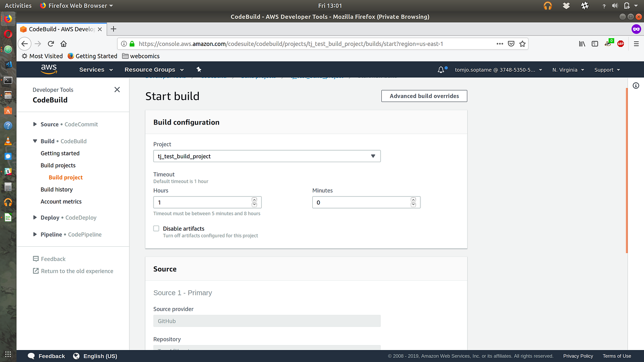Bookmark this page with the star icon
This screenshot has height=362, width=644.
(x=522, y=43)
